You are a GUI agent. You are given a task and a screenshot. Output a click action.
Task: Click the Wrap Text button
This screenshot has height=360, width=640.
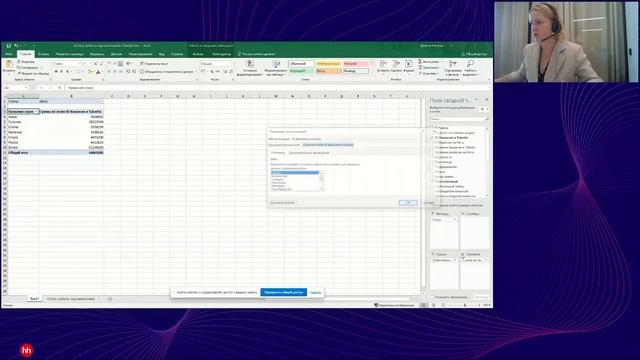pos(154,64)
